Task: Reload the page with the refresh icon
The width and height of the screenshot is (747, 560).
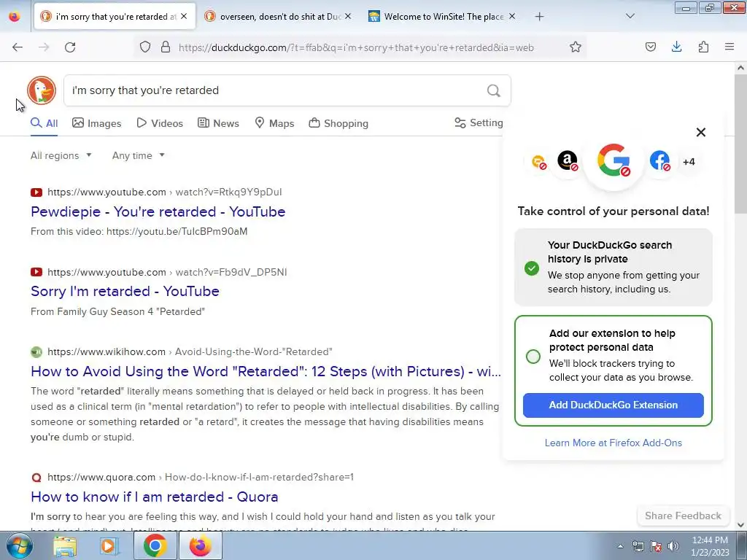Action: point(70,47)
